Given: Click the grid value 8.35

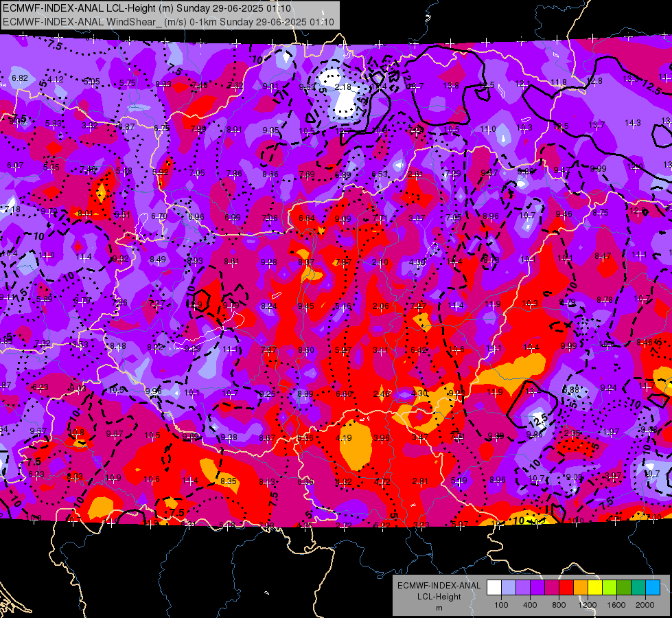Looking at the screenshot, I should [229, 481].
